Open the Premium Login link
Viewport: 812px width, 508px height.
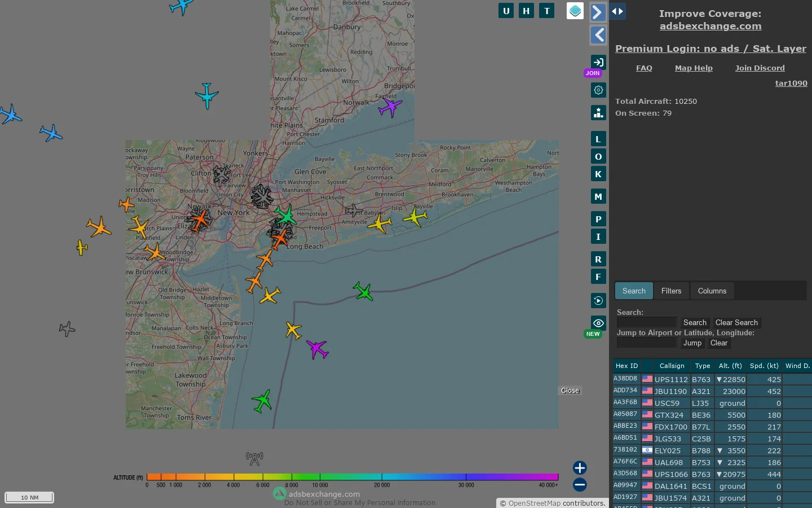tap(710, 49)
